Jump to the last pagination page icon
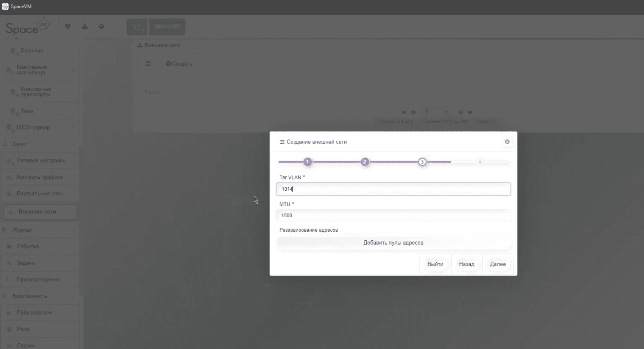This screenshot has width=644, height=349. (470, 112)
